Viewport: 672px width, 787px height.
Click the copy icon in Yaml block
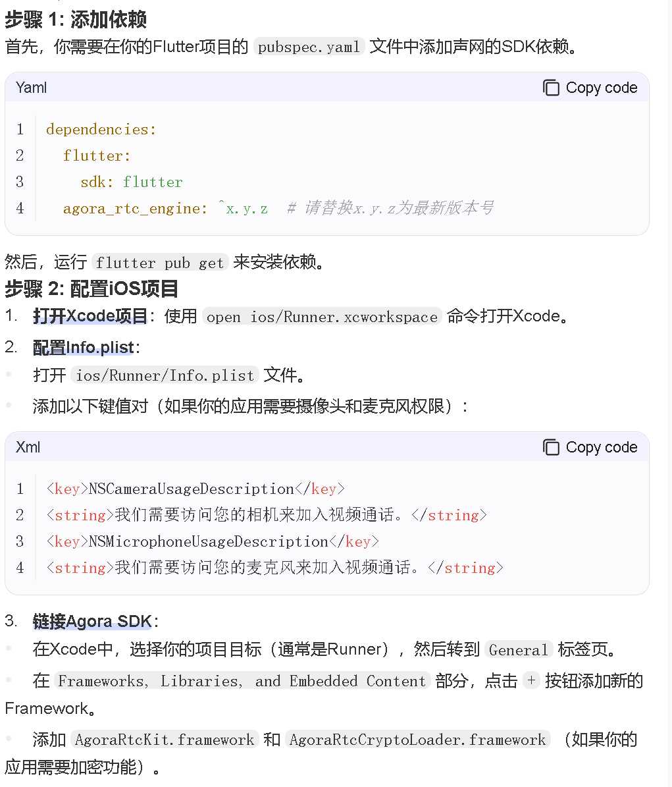[x=551, y=88]
